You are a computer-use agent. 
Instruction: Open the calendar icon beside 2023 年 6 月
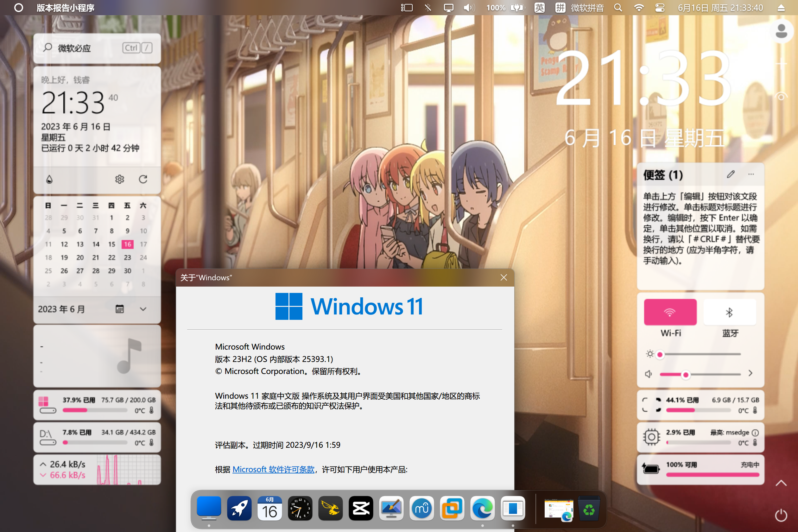119,309
